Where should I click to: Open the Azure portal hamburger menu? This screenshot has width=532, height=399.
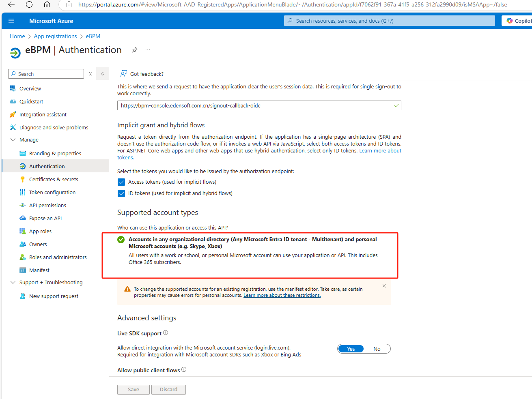coord(11,21)
